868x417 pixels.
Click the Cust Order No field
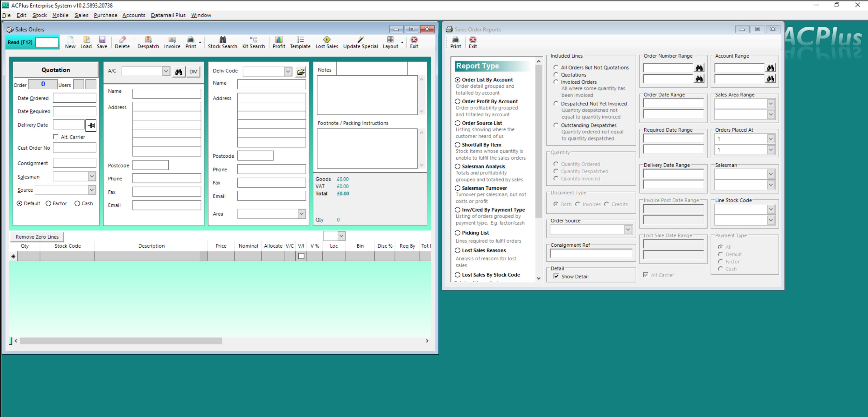pyautogui.click(x=74, y=147)
